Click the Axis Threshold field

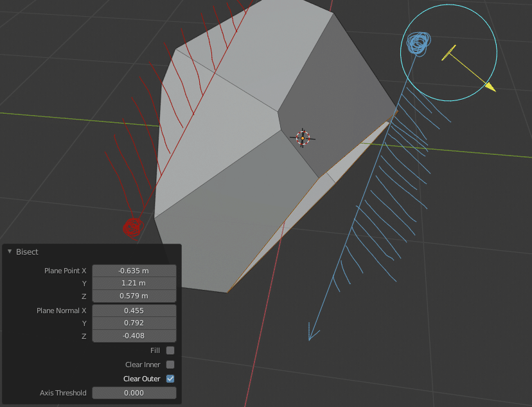point(134,393)
